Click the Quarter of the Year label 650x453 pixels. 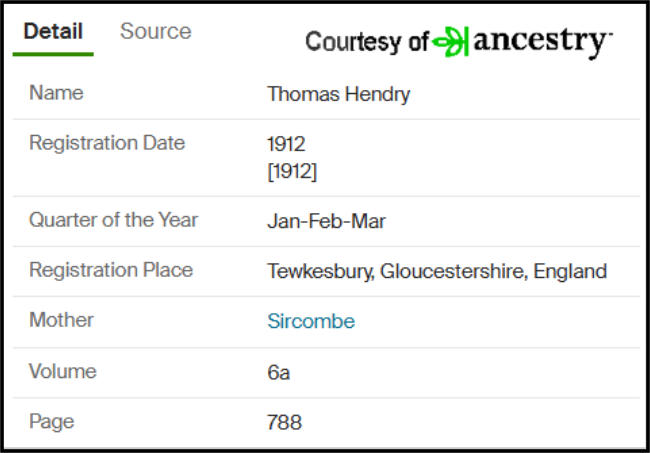[114, 220]
